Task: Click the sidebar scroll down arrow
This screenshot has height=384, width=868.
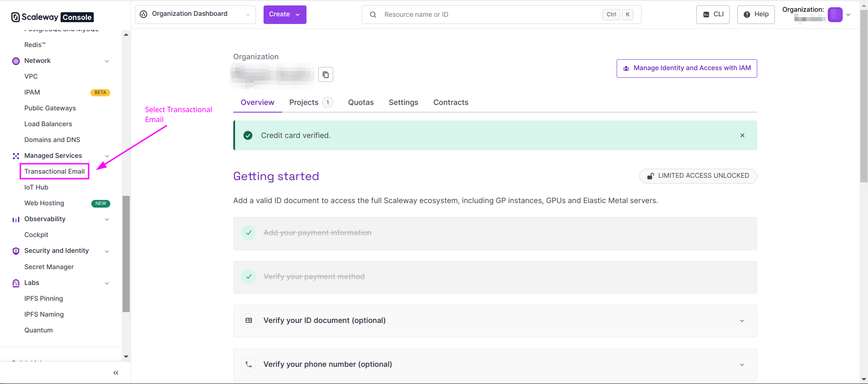Action: click(126, 357)
